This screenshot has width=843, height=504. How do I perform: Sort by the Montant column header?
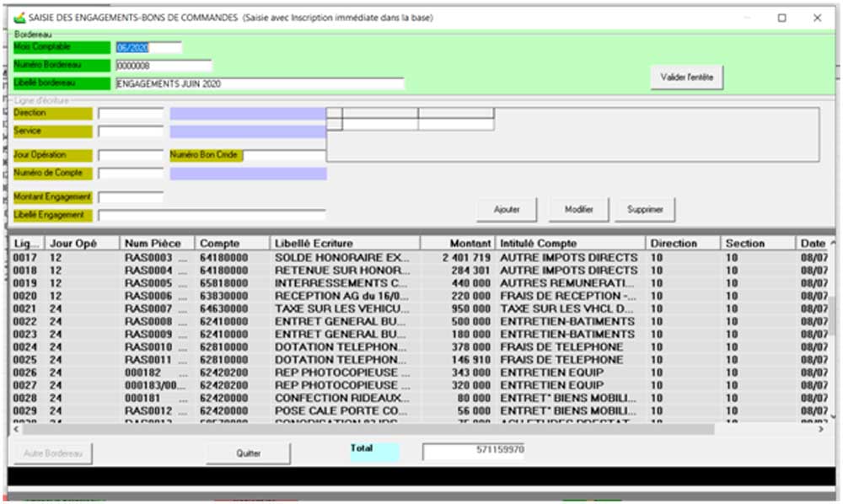click(x=458, y=244)
